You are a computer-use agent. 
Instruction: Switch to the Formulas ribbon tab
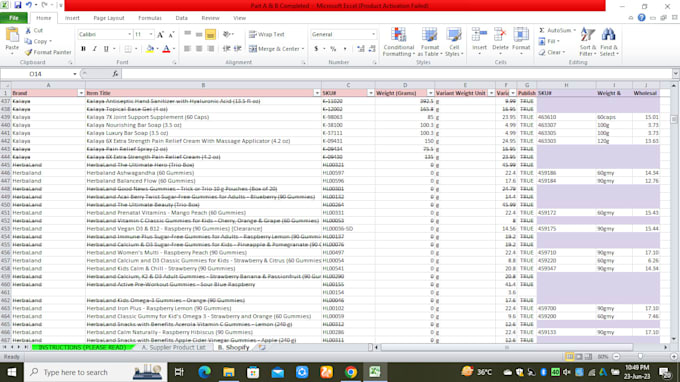[x=150, y=18]
